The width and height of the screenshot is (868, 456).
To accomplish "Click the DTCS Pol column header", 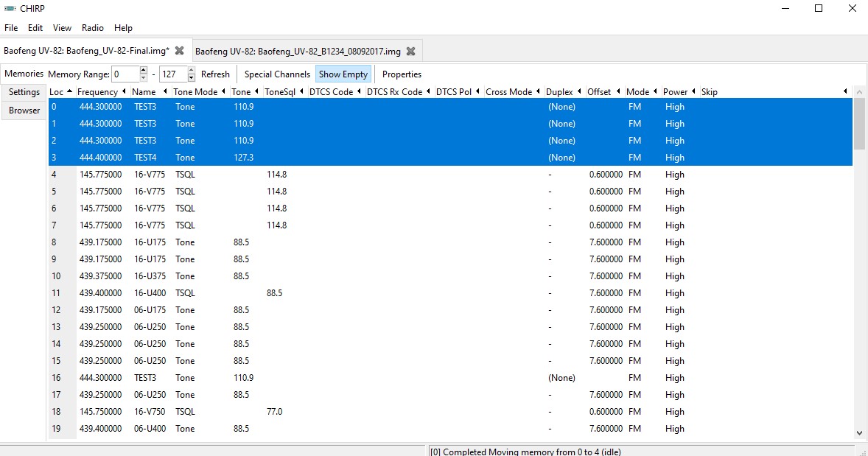I will click(458, 92).
